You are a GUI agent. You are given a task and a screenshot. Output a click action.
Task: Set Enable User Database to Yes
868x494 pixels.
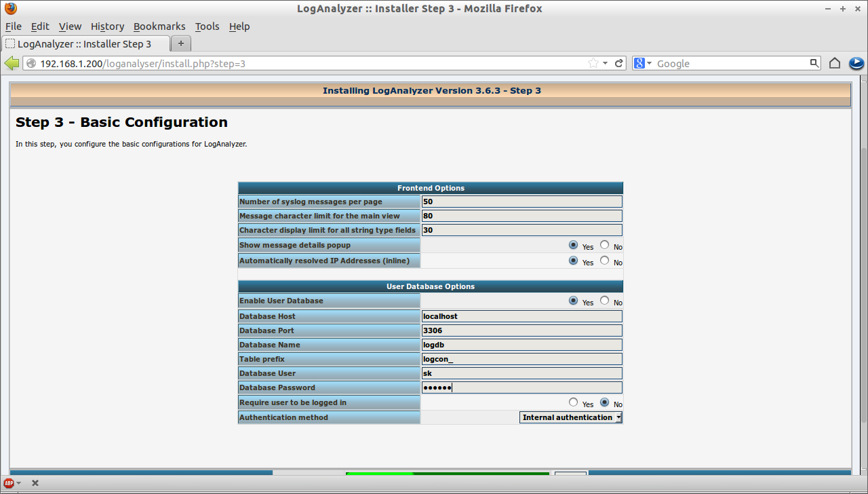coord(574,300)
